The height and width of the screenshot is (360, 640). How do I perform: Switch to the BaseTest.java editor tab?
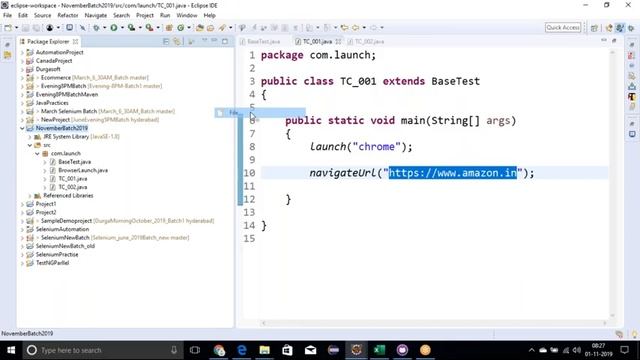[x=260, y=42]
